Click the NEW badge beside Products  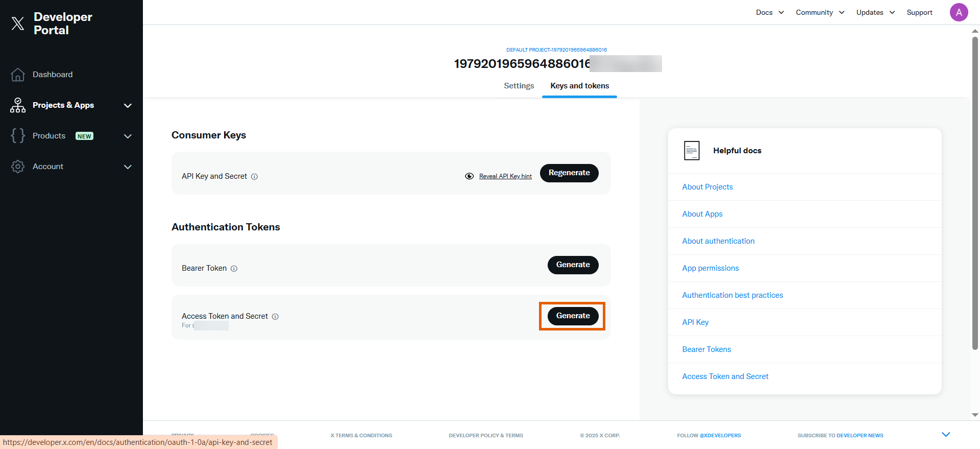84,136
